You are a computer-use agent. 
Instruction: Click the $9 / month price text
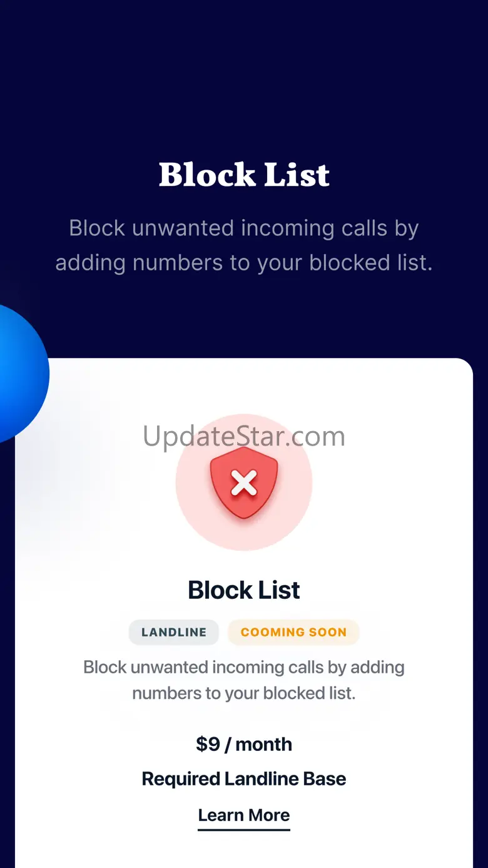(x=244, y=744)
